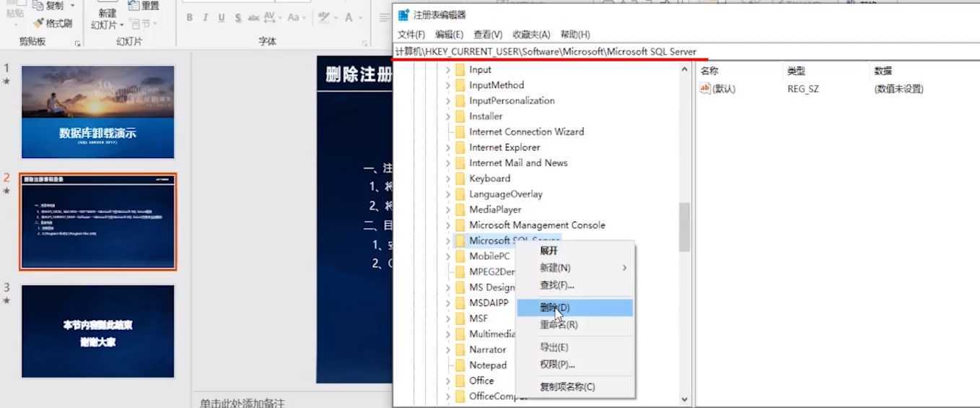Choose 删除(D) from the context menu

point(575,308)
